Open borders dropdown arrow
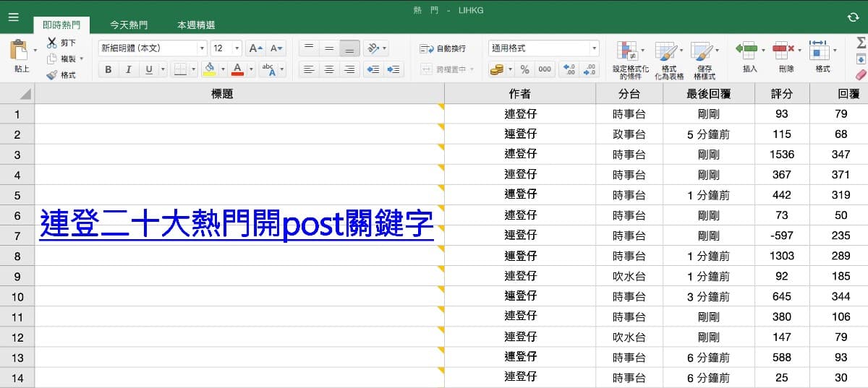This screenshot has height=388, width=868. (x=194, y=70)
